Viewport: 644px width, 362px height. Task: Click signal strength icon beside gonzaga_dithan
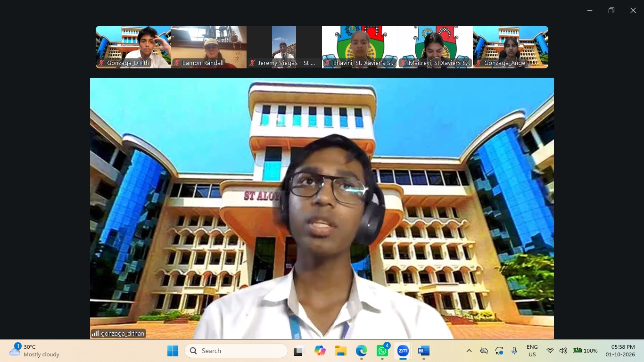coord(95,333)
